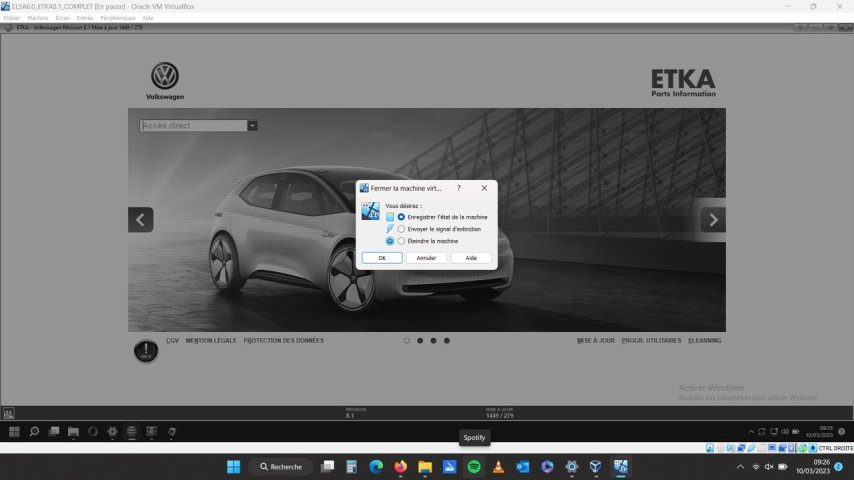The height and width of the screenshot is (480, 854).
Task: Click Annuler in the close VM dialog
Action: pyautogui.click(x=426, y=258)
